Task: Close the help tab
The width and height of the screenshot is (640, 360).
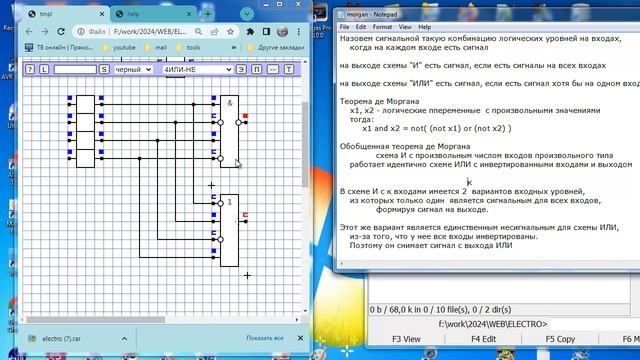Action: (189, 14)
